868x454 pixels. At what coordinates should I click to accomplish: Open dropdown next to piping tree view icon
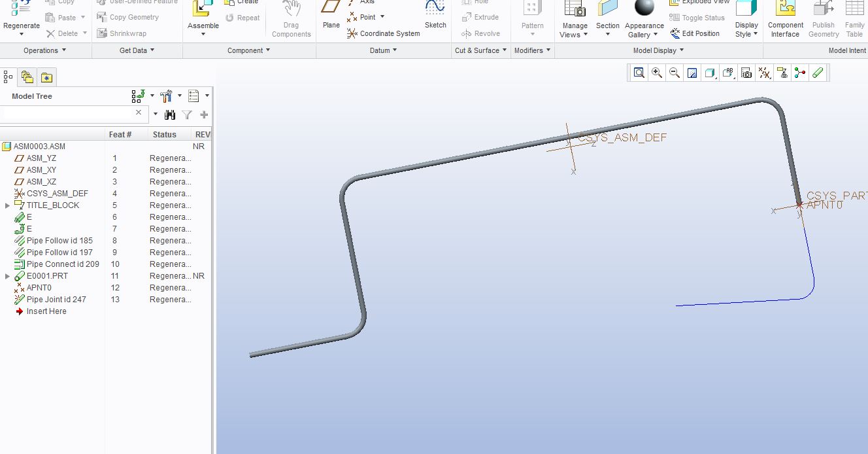click(152, 96)
